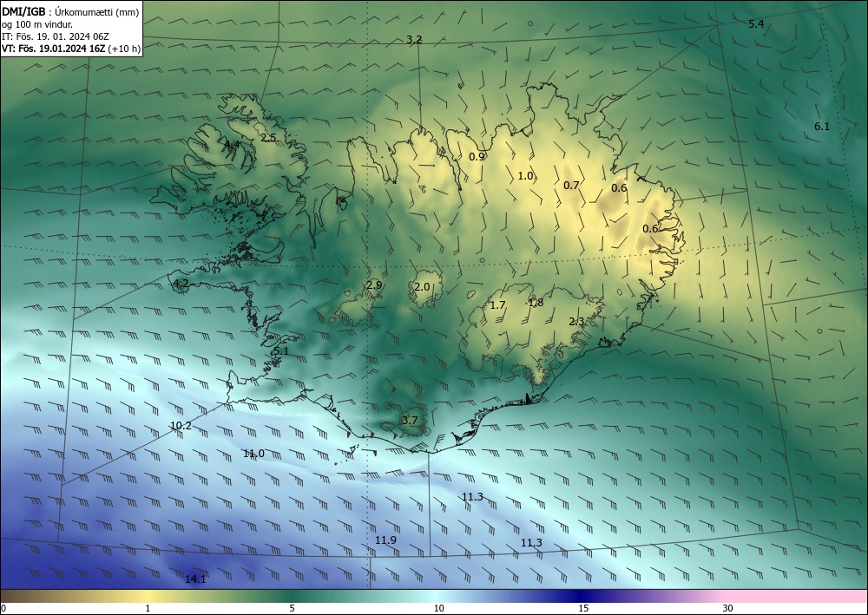Screen dimensions: 868x615
Task: Click the map value 6.1
Action: click(822, 126)
